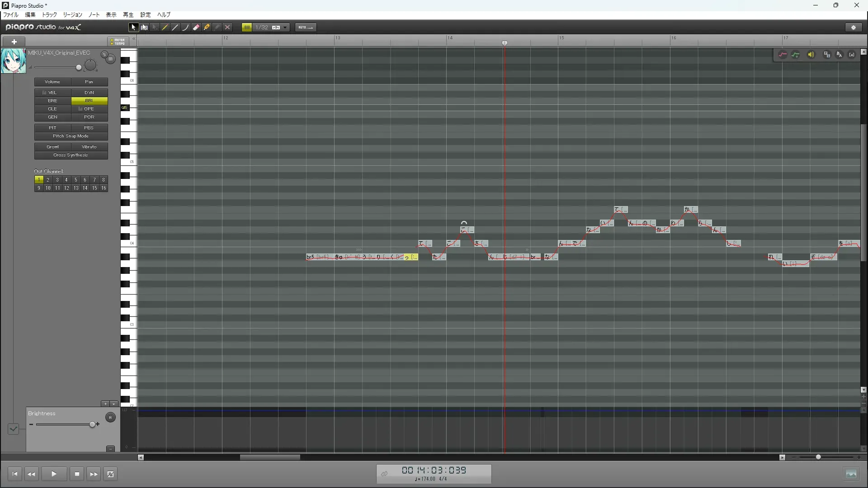Click the Cross Synthesis button
This screenshot has height=488, width=868.
pyautogui.click(x=71, y=155)
